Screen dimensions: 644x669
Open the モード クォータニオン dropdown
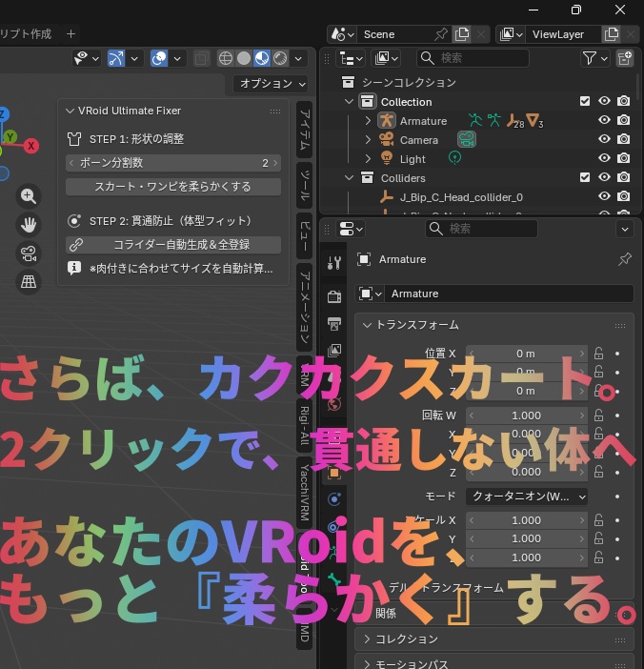[527, 497]
